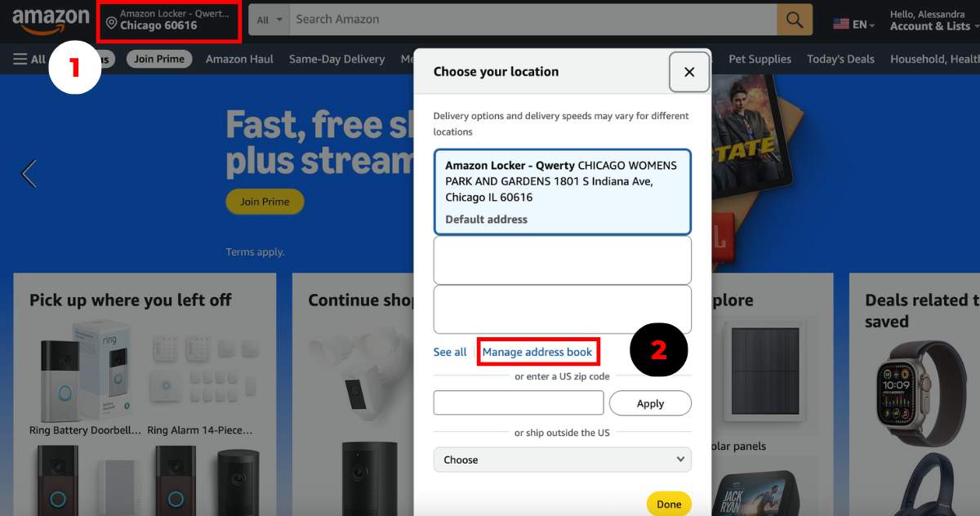Screen dimensions: 980x516
Task: Close the Choose your location dialog
Action: coord(689,72)
